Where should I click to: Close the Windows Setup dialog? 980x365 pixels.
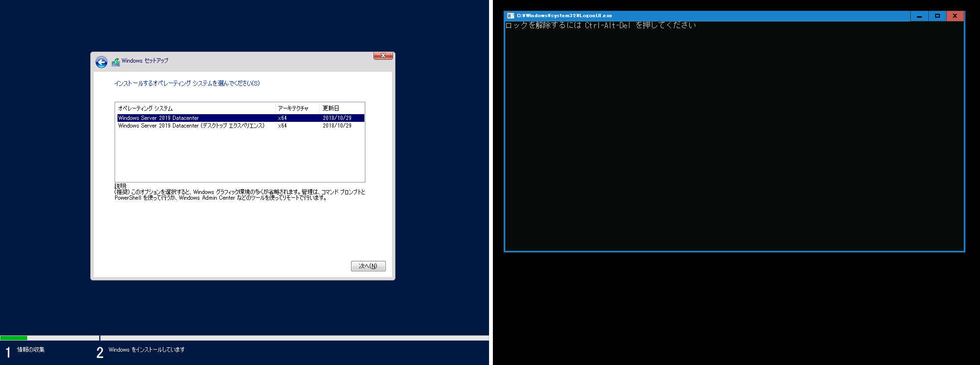(x=383, y=56)
